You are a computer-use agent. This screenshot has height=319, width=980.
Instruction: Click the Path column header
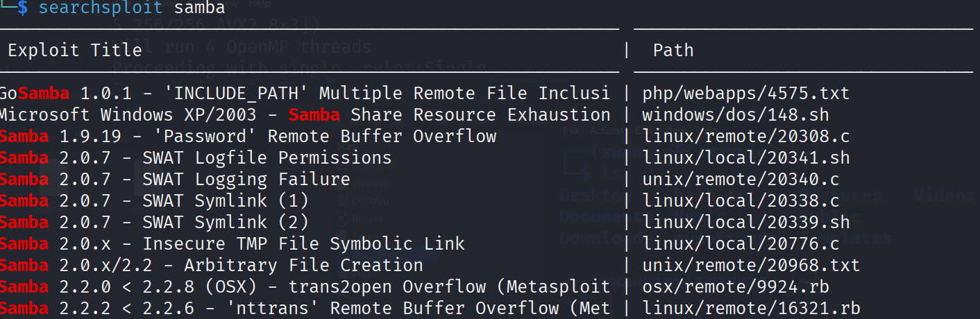point(673,50)
